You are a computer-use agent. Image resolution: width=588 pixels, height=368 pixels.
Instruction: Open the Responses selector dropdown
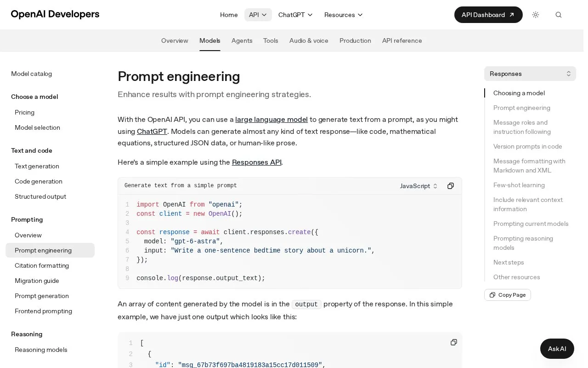click(530, 74)
